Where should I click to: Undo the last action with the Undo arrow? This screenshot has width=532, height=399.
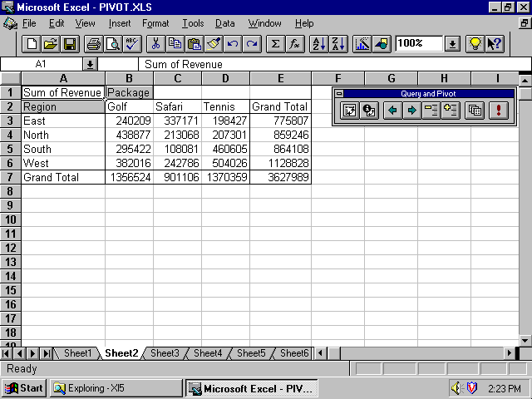233,44
